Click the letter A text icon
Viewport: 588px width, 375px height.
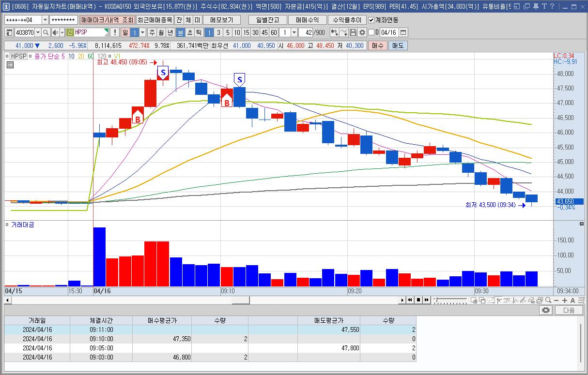coord(573,300)
